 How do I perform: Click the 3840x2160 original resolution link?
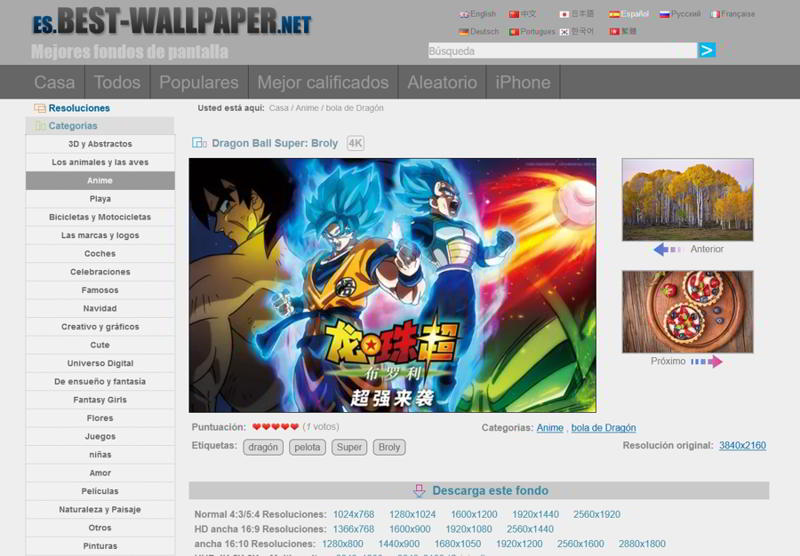point(742,445)
